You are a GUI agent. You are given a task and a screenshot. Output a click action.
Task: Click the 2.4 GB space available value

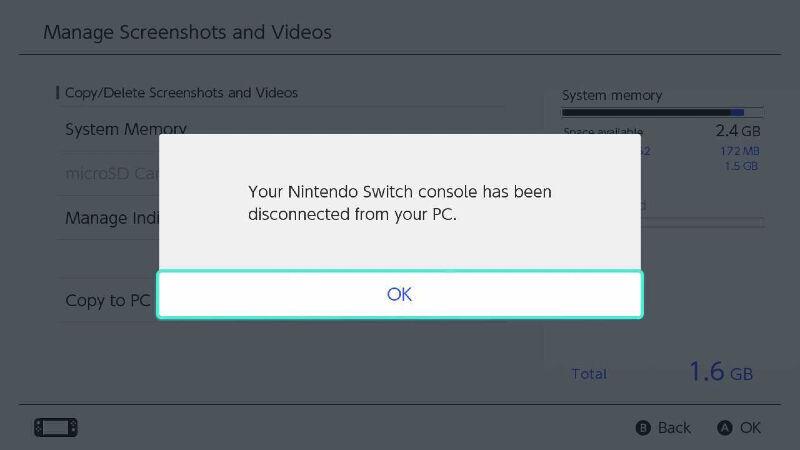738,131
